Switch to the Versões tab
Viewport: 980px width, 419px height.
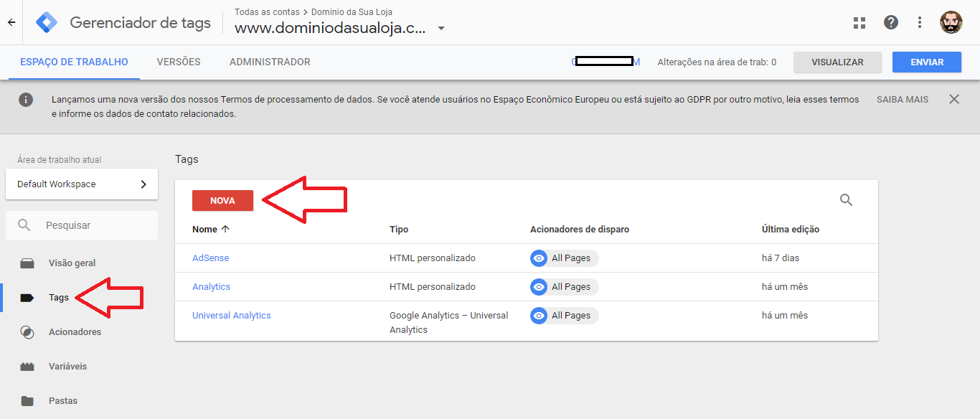coord(179,62)
